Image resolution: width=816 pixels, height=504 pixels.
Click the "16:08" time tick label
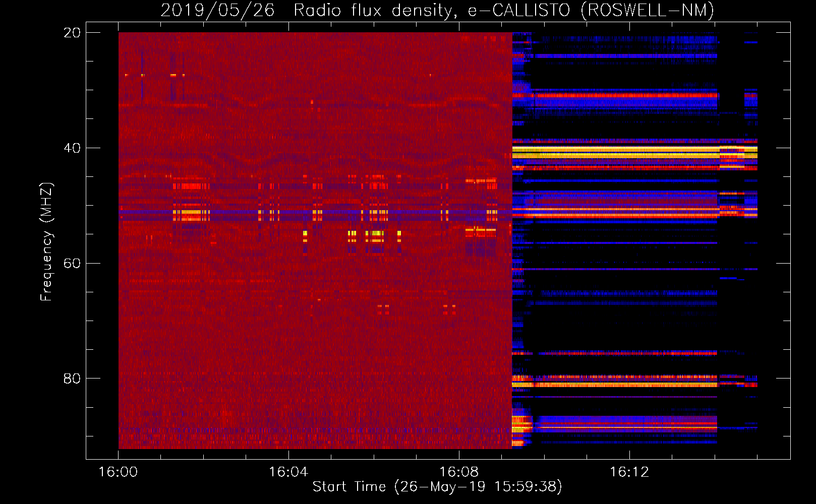[459, 472]
